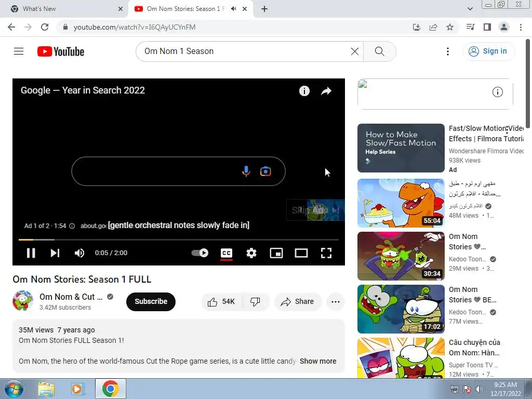Enable miniplayer mode
Image resolution: width=532 pixels, height=399 pixels.
276,253
